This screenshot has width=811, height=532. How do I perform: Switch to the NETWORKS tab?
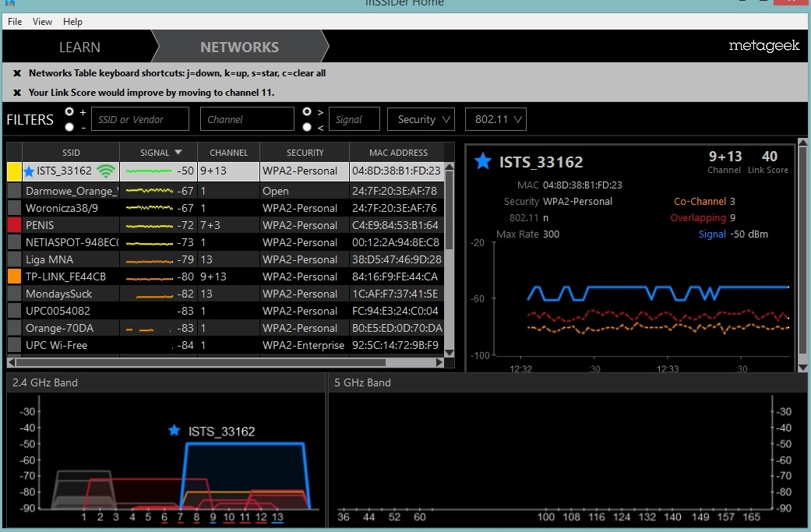tap(239, 47)
